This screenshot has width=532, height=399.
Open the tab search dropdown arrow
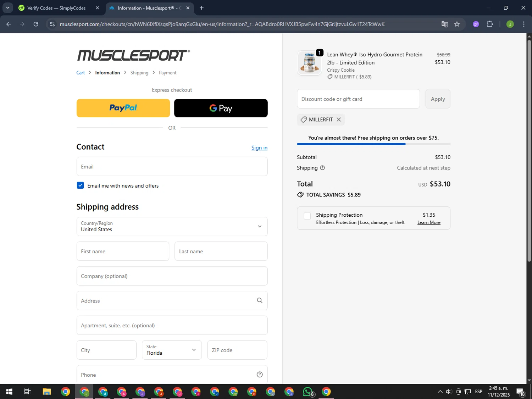(x=7, y=8)
